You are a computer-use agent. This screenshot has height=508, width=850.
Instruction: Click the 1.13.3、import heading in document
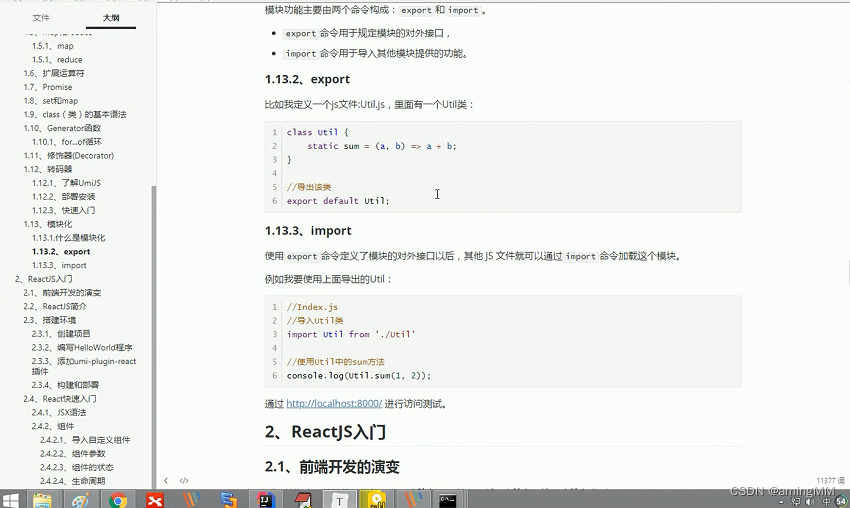308,230
